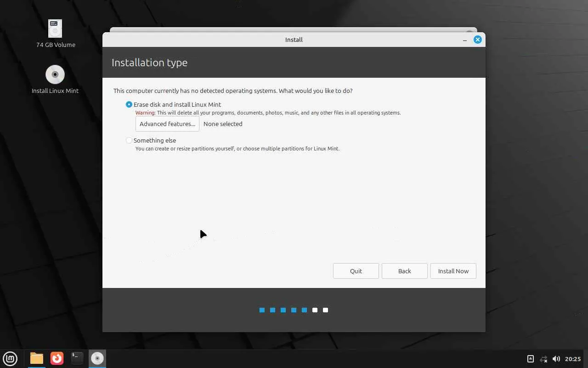
Task: Launch the orange-red browser icon in the taskbar
Action: (x=57, y=358)
